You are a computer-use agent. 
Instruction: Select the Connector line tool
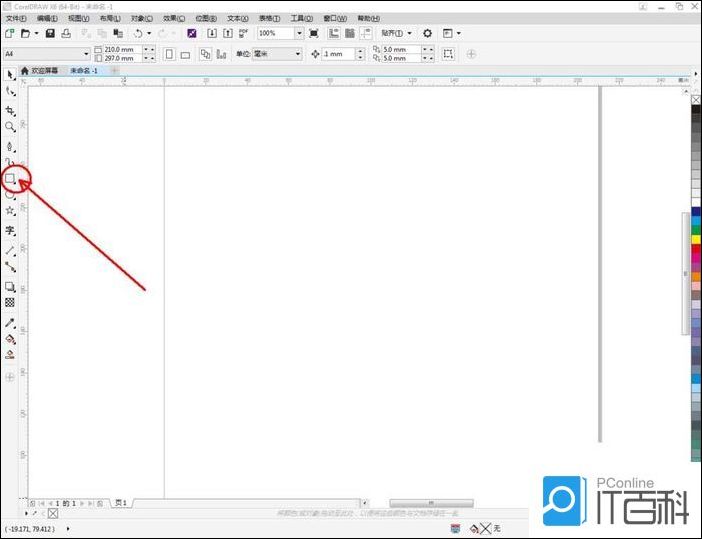pyautogui.click(x=10, y=267)
